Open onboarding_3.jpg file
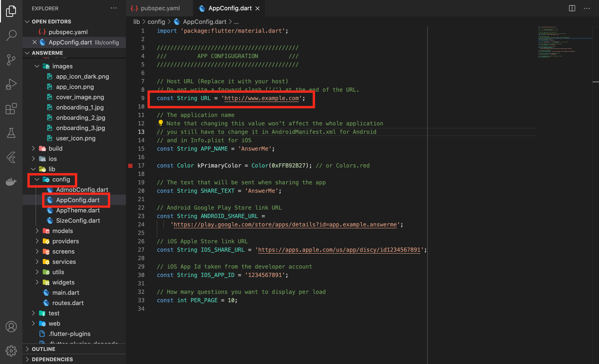 (74, 128)
